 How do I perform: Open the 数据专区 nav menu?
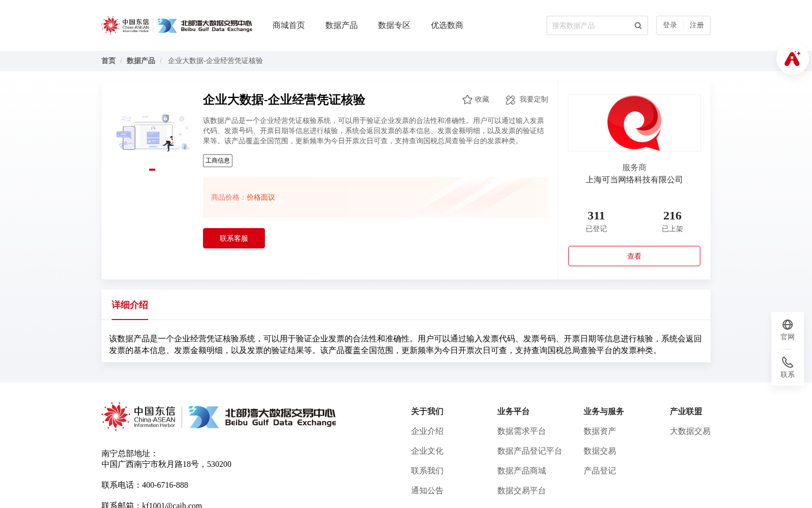[394, 25]
